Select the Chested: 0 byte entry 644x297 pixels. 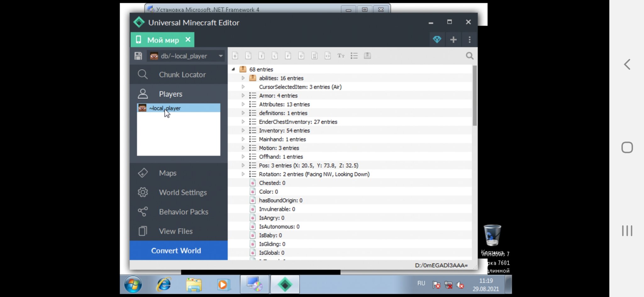272,183
